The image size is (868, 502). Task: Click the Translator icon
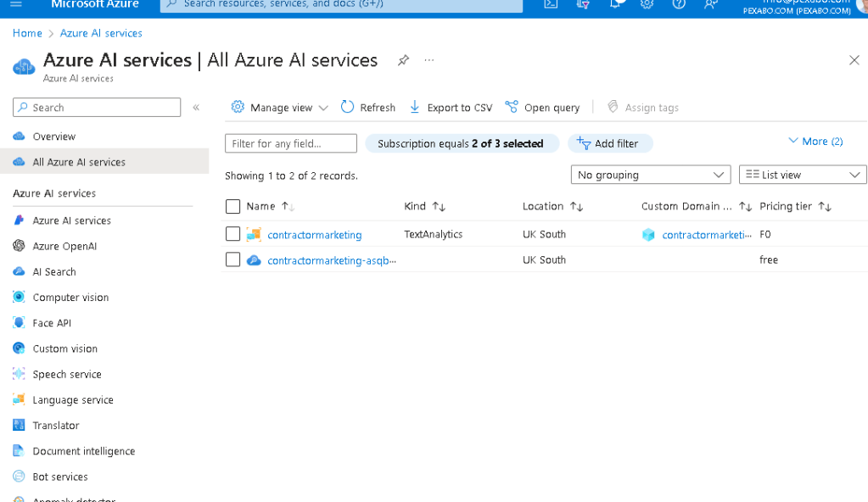tap(19, 425)
